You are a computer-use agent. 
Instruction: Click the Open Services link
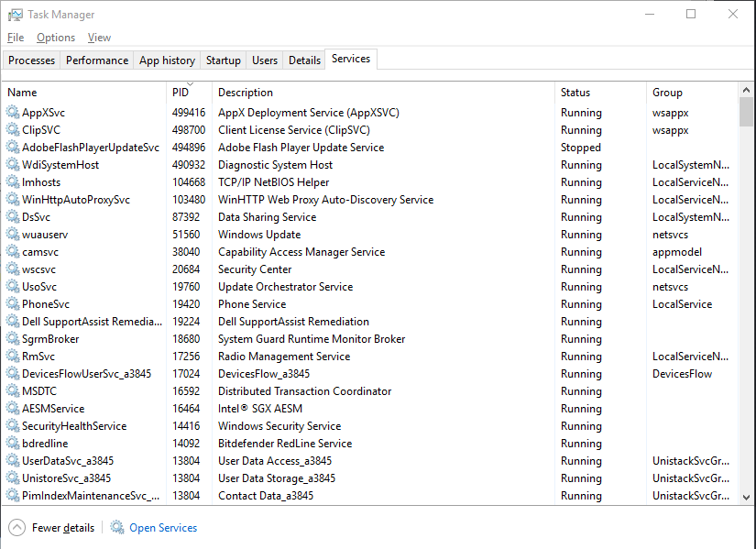[x=153, y=528]
